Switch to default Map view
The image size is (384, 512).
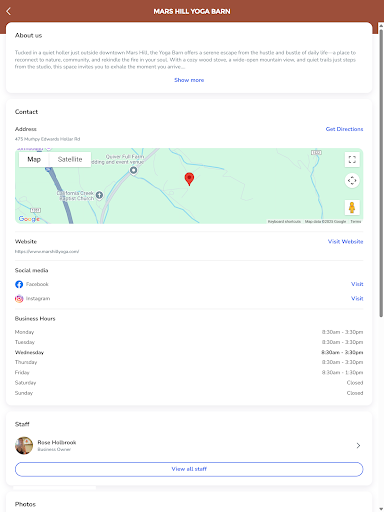point(34,159)
